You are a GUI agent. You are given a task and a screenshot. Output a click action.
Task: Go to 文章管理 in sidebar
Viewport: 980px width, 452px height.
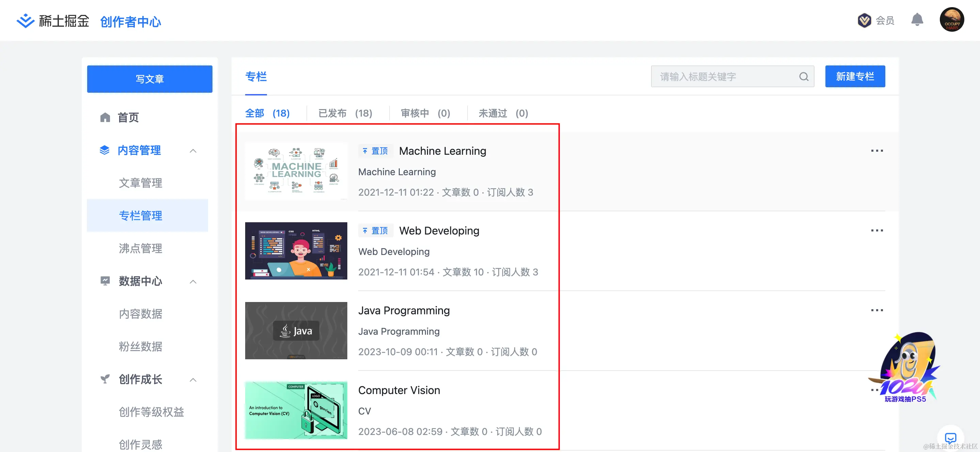pos(140,183)
